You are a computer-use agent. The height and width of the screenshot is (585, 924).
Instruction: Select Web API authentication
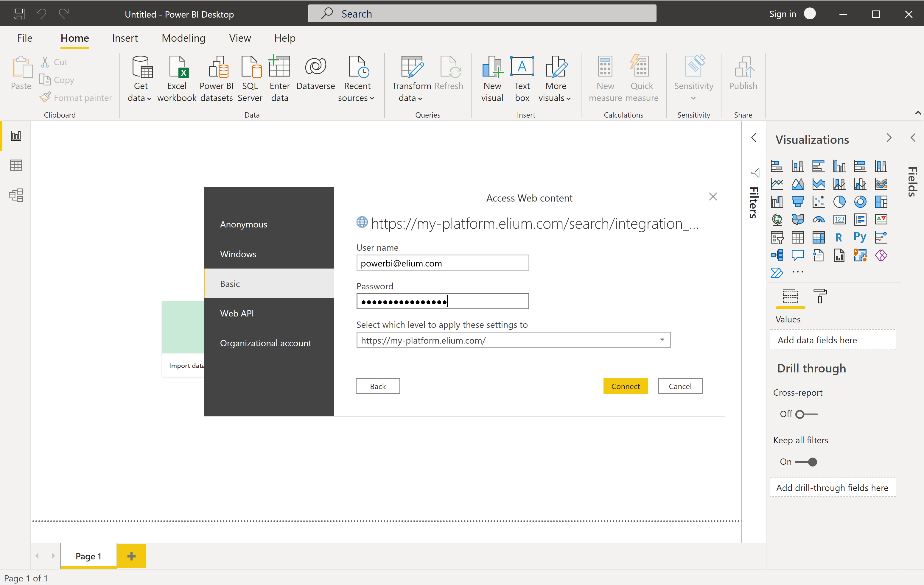click(x=269, y=313)
